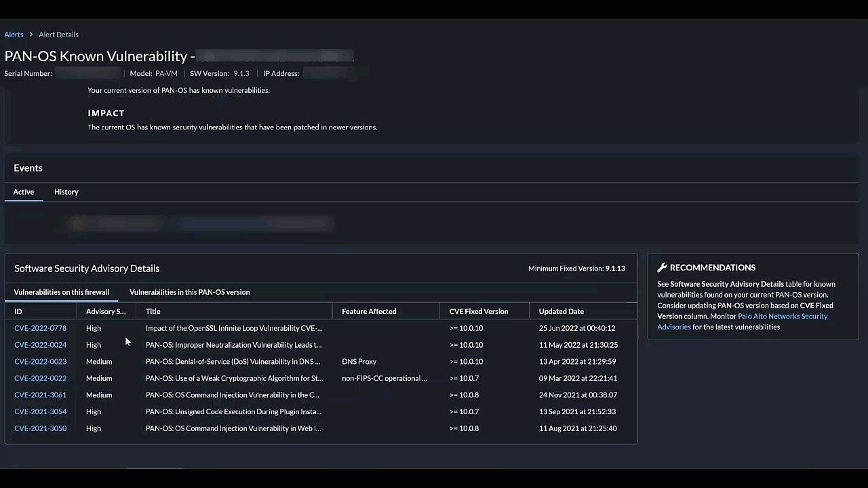Open the CVE-2021-3054 advisory link
Viewport: 868px width, 488px height.
(x=40, y=411)
